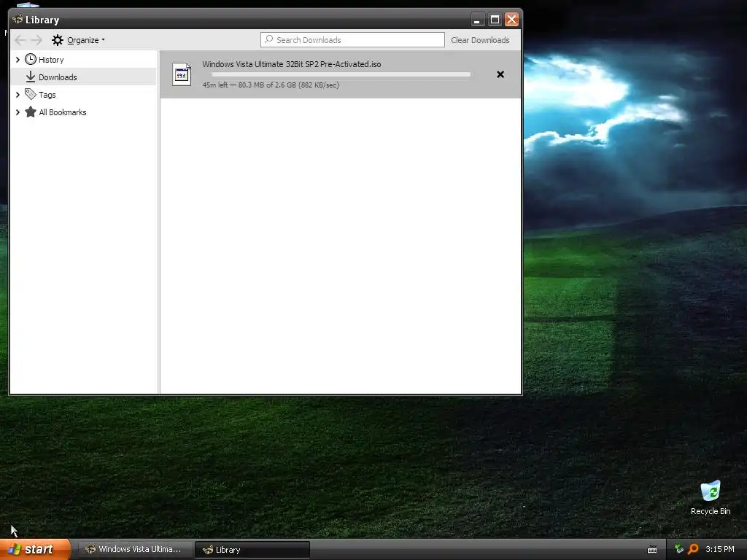The width and height of the screenshot is (747, 560).
Task: Minimize the Library window
Action: [478, 20]
